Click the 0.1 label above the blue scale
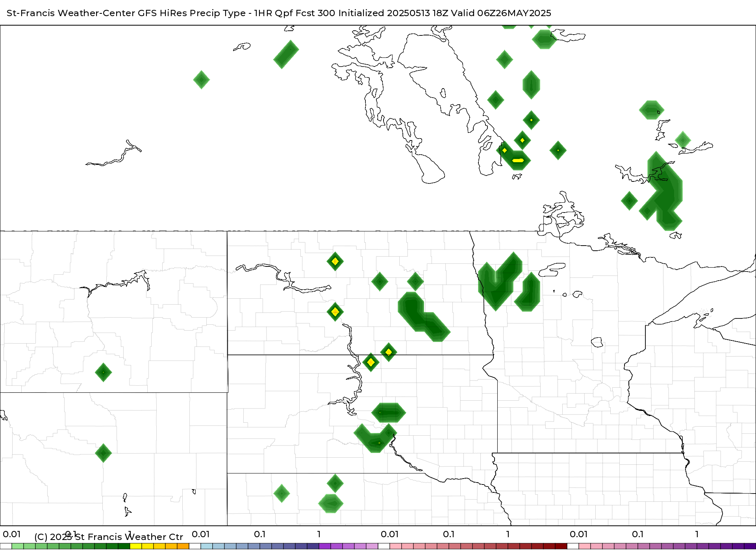The height and width of the screenshot is (551, 756). [260, 534]
